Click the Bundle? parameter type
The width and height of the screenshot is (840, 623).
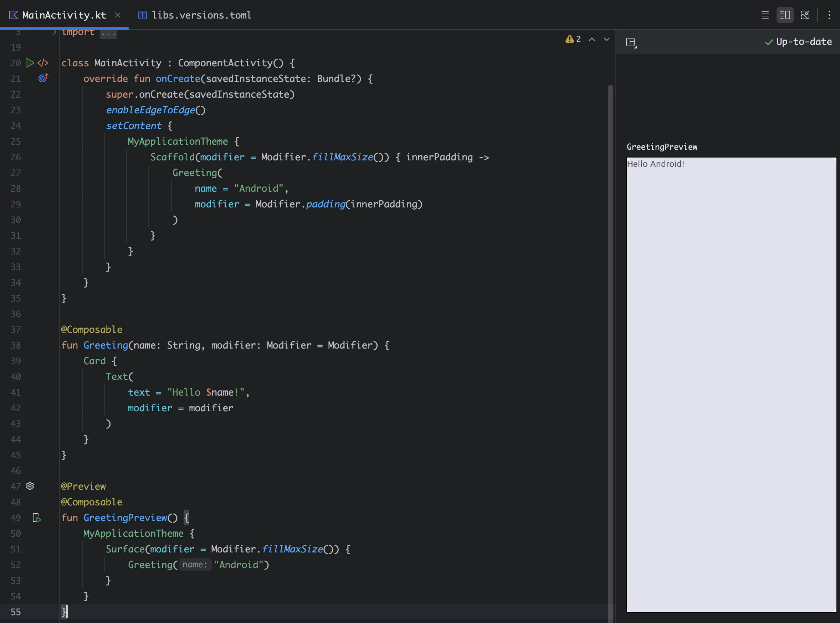[x=337, y=78]
